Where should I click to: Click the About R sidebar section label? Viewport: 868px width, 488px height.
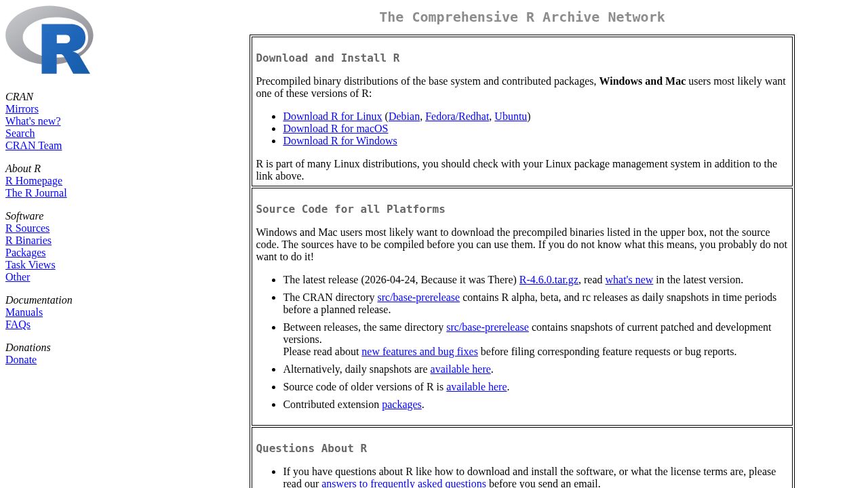(23, 169)
